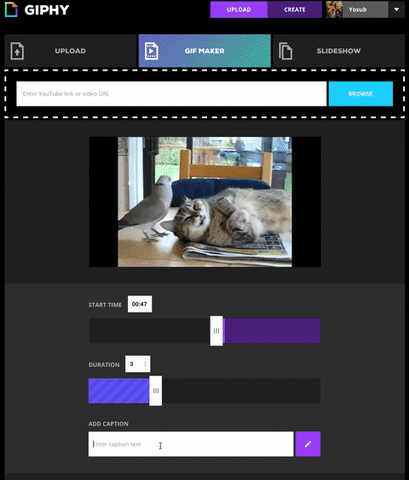Click the striped blue duration bar
The width and height of the screenshot is (409, 480).
tap(119, 391)
